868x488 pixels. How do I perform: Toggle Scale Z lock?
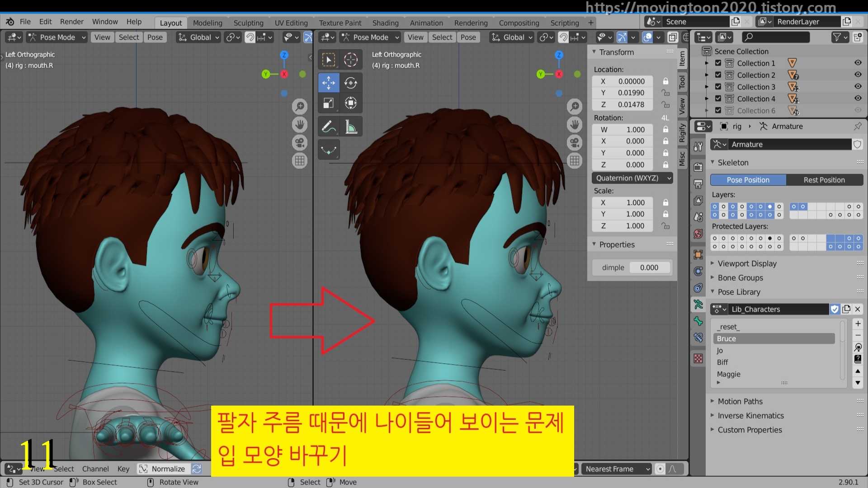coord(665,226)
